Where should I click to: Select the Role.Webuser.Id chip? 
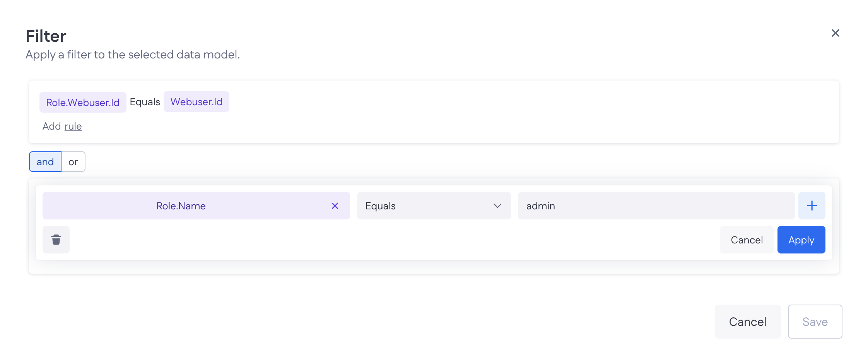tap(83, 103)
